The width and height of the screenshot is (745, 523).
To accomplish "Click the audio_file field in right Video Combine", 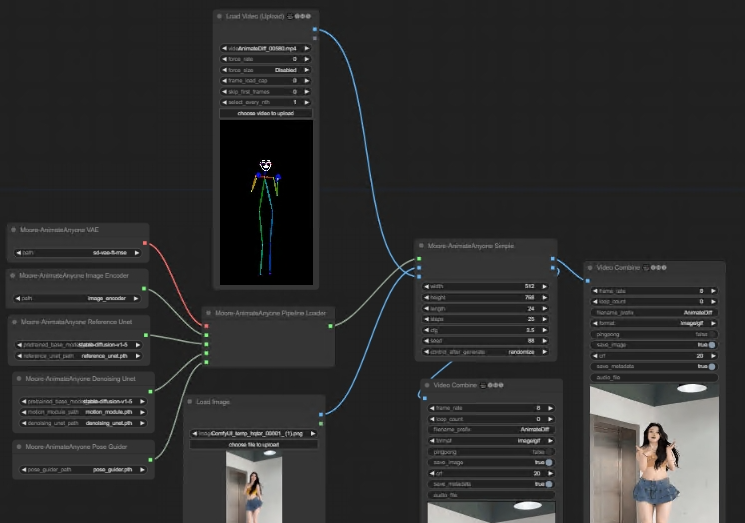I will (655, 377).
